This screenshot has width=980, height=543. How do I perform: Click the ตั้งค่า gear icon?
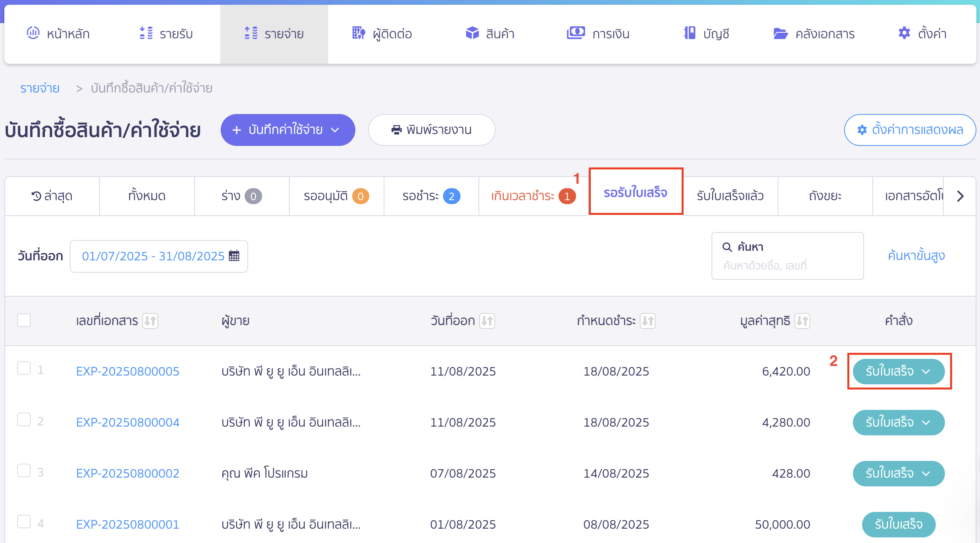tap(904, 33)
